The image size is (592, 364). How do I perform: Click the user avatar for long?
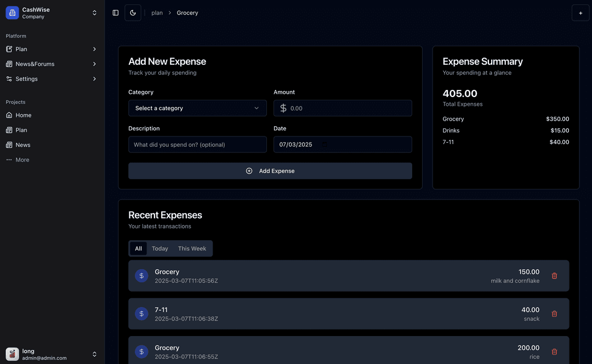12,354
